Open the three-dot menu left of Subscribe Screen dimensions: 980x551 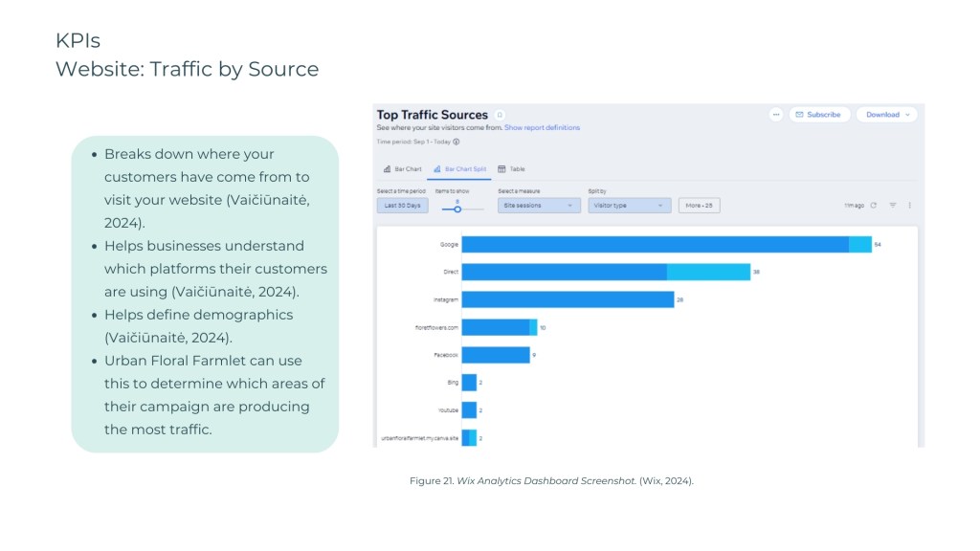point(776,115)
